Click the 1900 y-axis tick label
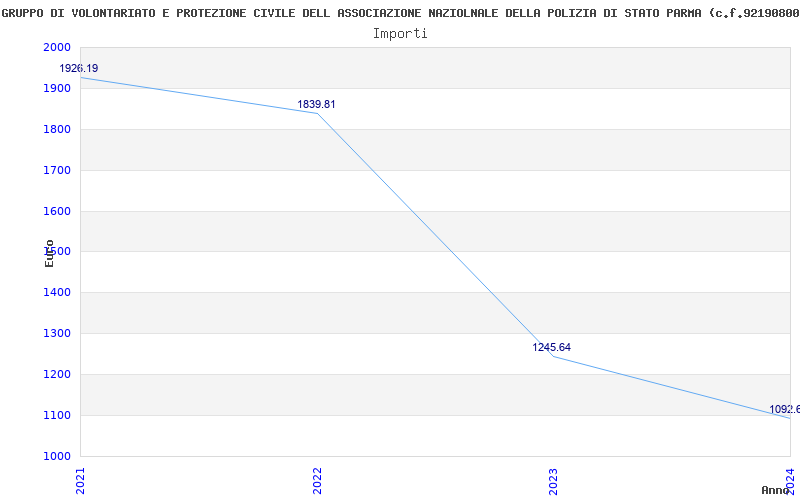 pos(56,89)
